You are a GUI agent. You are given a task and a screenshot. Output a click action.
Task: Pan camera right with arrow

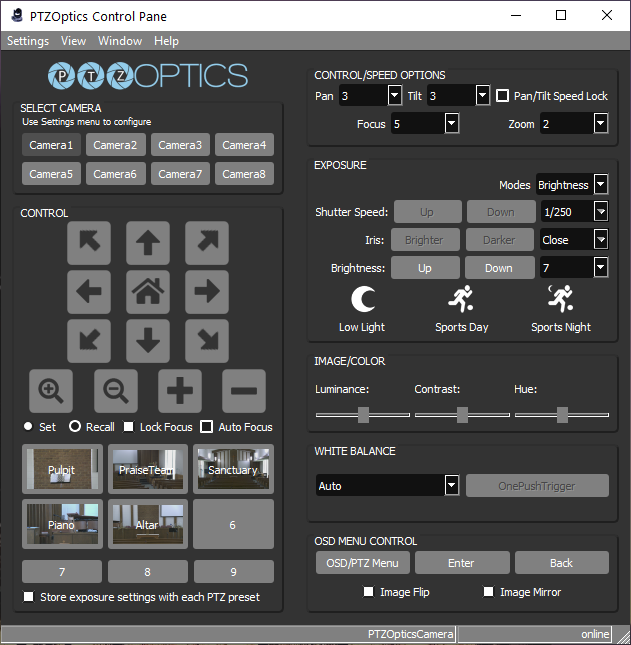[x=207, y=291]
